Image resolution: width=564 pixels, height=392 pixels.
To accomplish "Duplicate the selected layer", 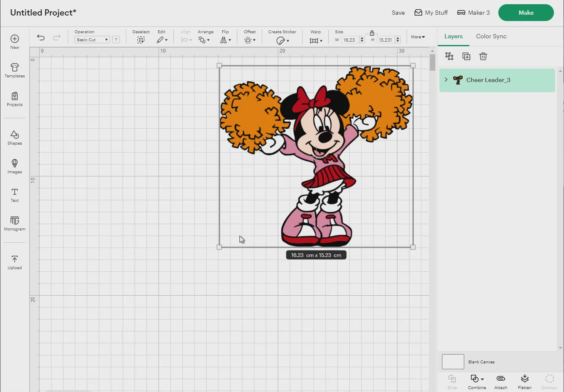I will 466,56.
